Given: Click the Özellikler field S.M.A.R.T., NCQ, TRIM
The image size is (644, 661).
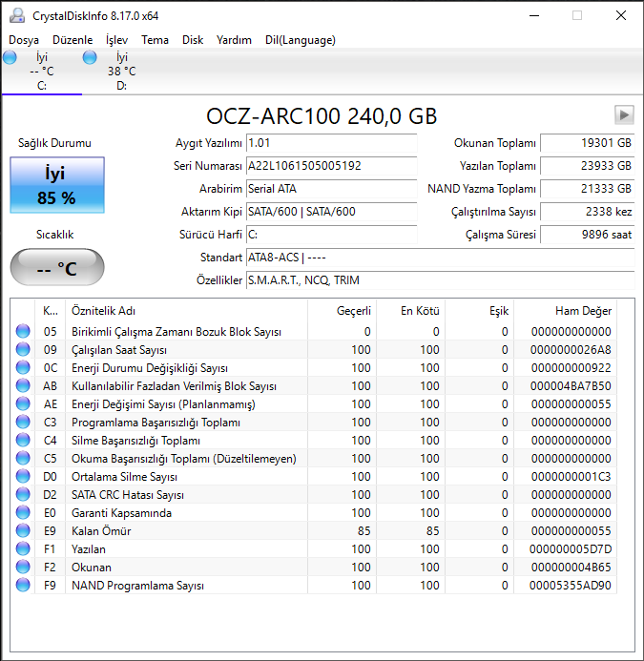Looking at the screenshot, I should [x=440, y=279].
